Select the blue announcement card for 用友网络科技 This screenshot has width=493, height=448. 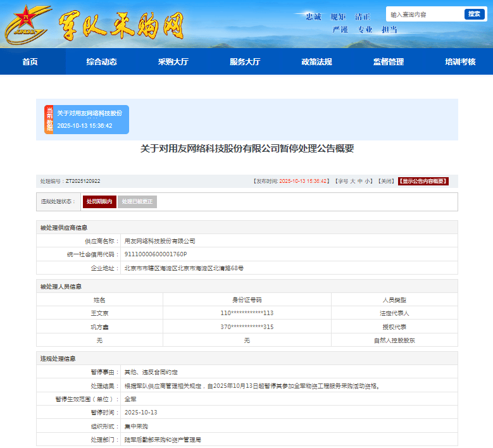point(91,120)
